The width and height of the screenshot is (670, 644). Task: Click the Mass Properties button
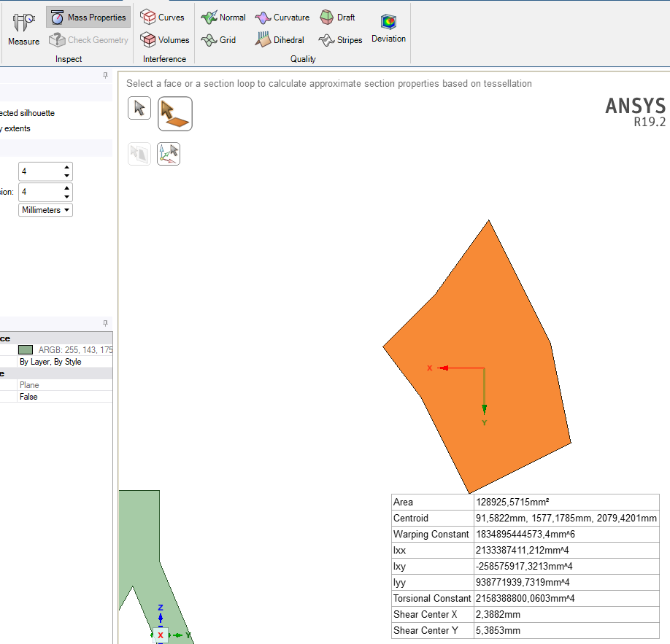pos(88,17)
